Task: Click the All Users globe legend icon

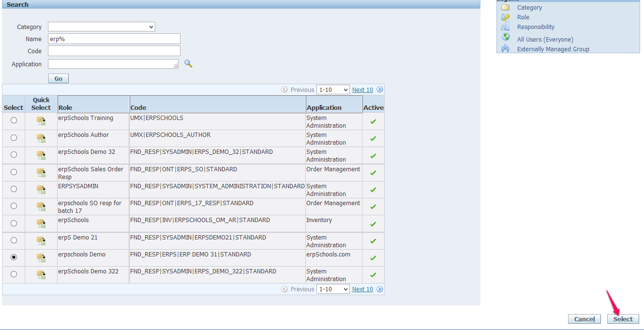Action: click(506, 37)
